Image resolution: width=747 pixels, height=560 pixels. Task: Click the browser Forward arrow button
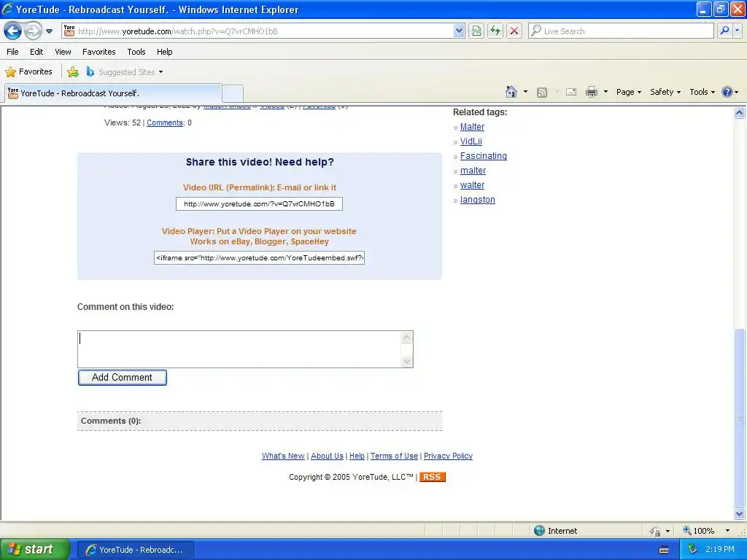(x=33, y=31)
